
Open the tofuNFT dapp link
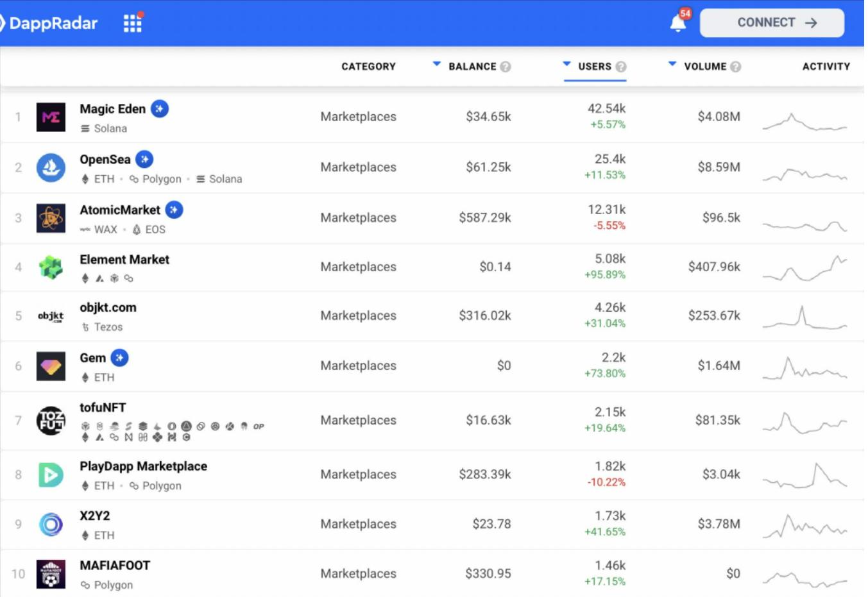103,408
